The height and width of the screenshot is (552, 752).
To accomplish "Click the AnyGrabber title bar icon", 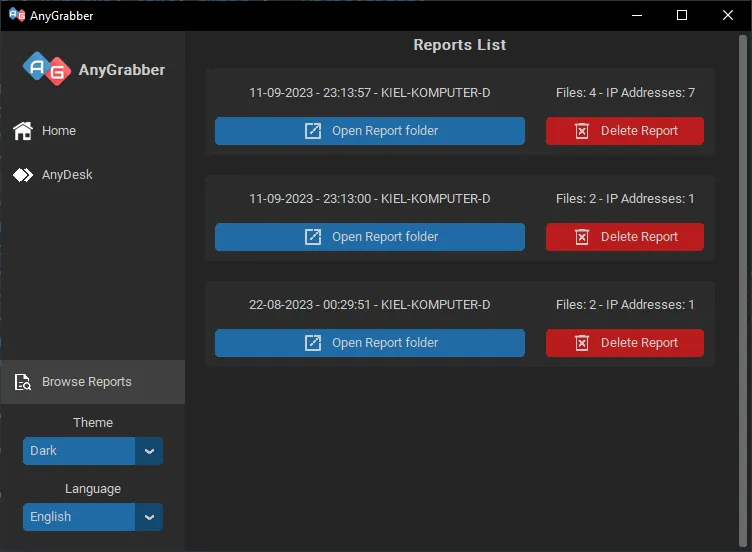I will [17, 15].
